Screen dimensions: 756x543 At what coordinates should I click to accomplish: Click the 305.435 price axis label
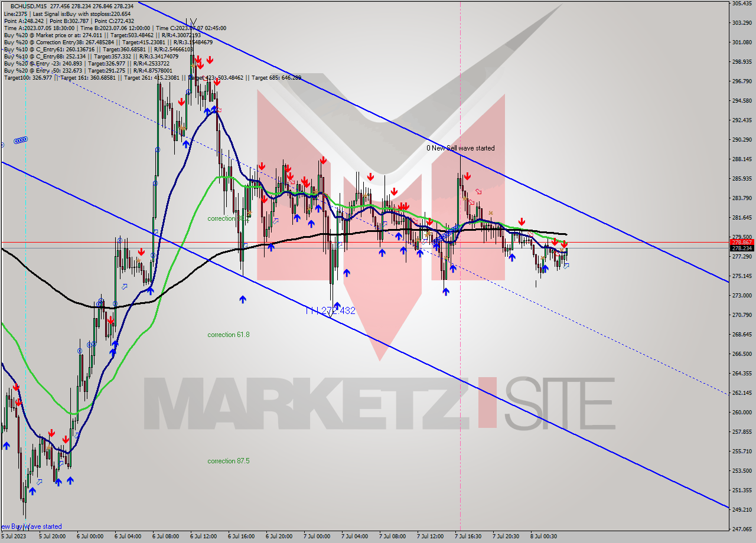pyautogui.click(x=742, y=4)
